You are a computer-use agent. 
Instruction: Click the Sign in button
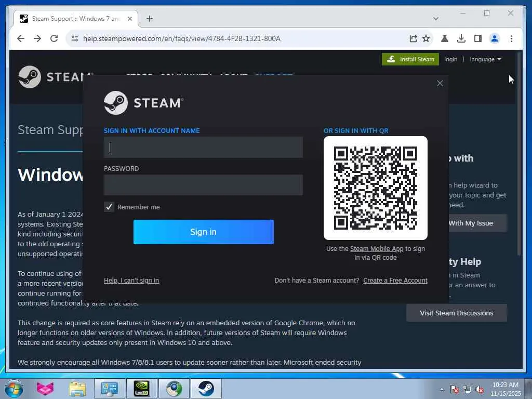[x=204, y=232]
